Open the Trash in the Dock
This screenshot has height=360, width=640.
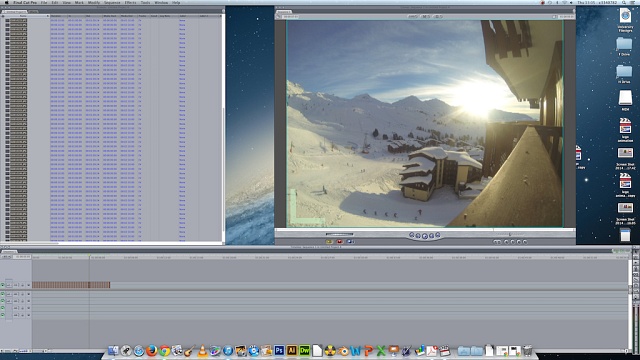527,350
